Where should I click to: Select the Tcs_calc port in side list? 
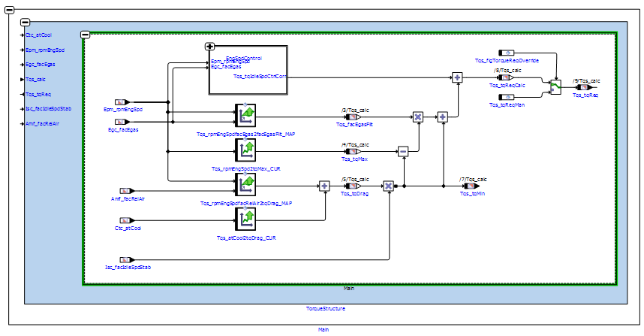click(36, 78)
